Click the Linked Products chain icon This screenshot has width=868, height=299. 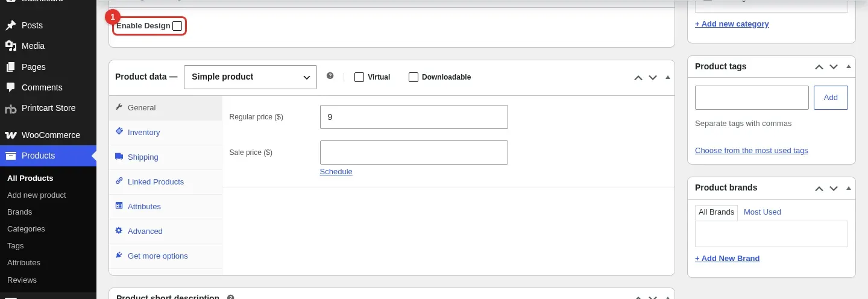pyautogui.click(x=119, y=181)
